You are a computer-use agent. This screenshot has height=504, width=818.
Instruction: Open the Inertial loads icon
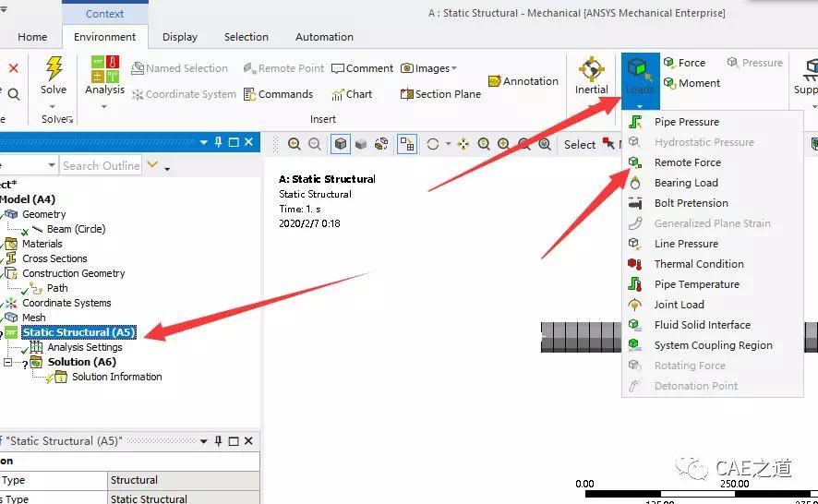[x=591, y=69]
